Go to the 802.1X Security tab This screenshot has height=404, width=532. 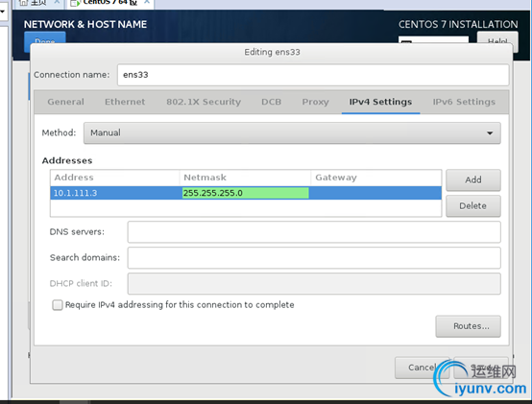[x=204, y=102]
